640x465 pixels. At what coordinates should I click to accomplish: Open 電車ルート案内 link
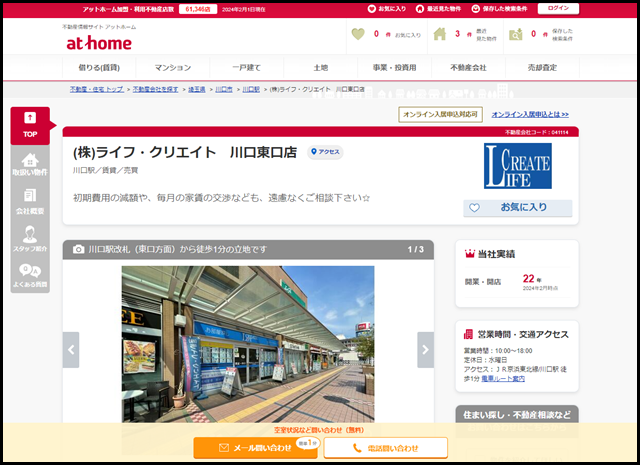click(503, 378)
